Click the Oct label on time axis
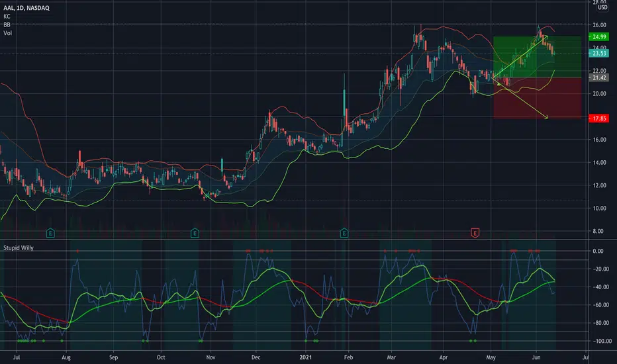 pos(161,357)
